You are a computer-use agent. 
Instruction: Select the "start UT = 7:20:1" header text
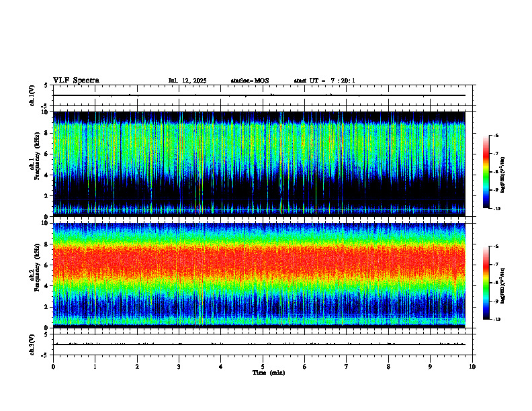coord(324,81)
